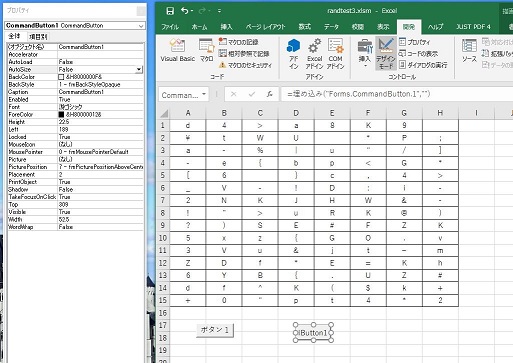Screen dimensions: 513x363
Task: Switch to the Home ribbon tab
Action: (199, 27)
